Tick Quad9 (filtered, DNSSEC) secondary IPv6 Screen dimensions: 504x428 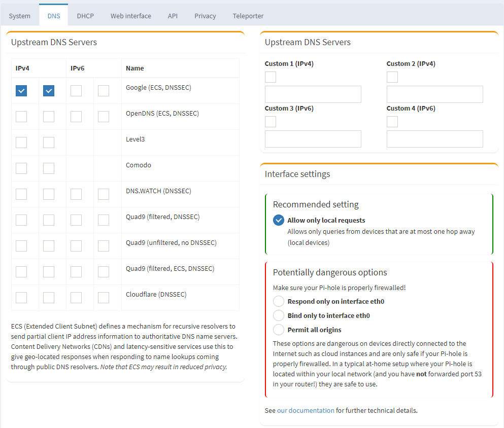[104, 220]
